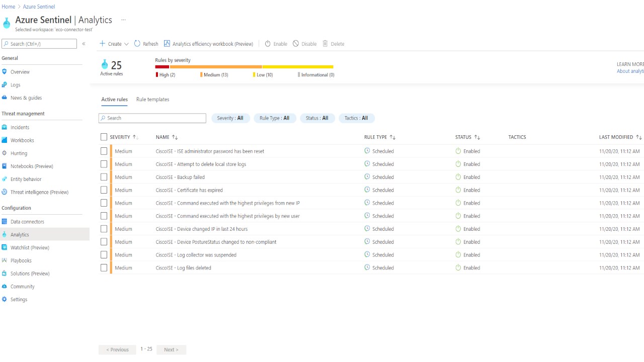This screenshot has width=644, height=362.
Task: Open Analytics efficiency workbook chart icon
Action: (x=167, y=44)
